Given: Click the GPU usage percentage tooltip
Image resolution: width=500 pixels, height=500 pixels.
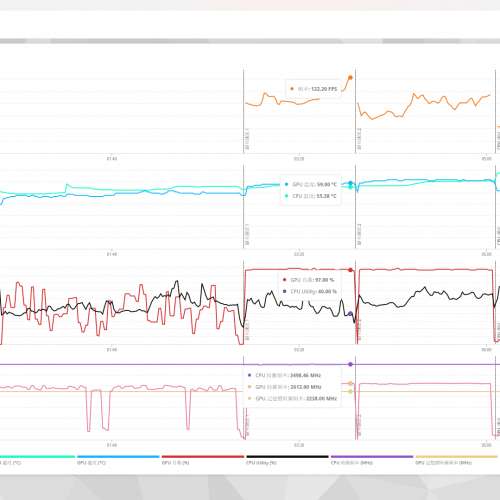Looking at the screenshot, I should (309, 286).
